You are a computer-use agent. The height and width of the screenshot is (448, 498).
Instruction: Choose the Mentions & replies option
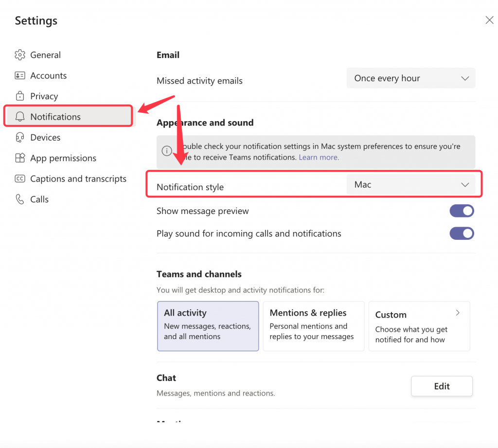click(x=313, y=325)
